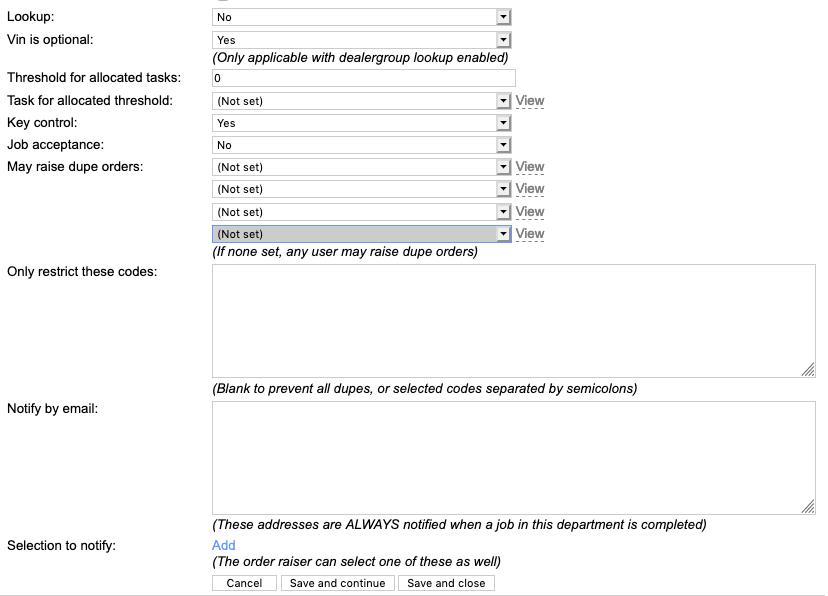Click inside Notify by email textarea
This screenshot has height=596, width=828.
point(514,458)
